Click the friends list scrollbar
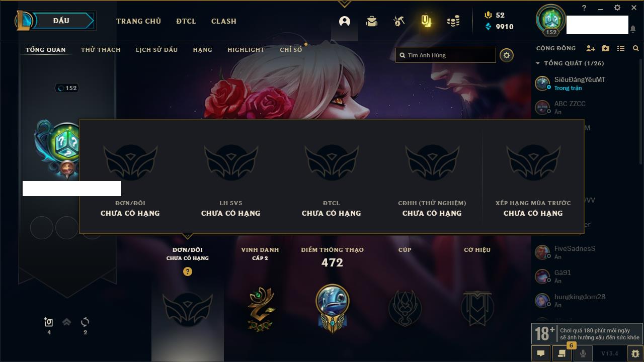644x362 pixels. click(640, 111)
